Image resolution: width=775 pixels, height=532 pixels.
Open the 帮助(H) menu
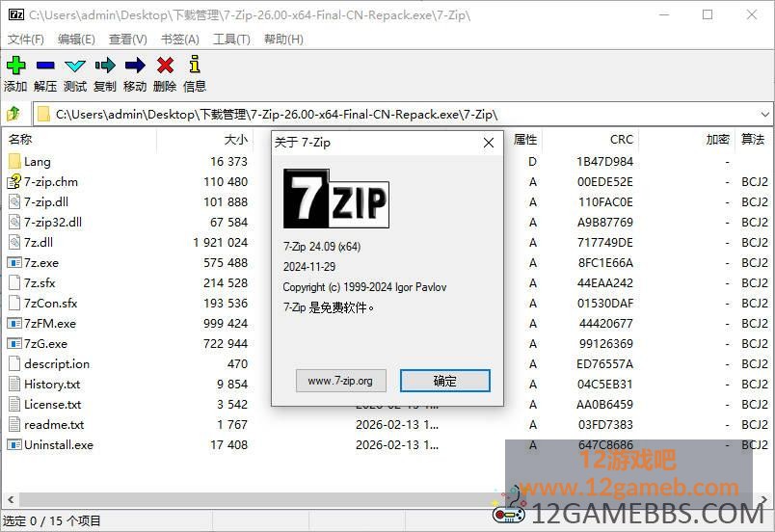tap(283, 39)
